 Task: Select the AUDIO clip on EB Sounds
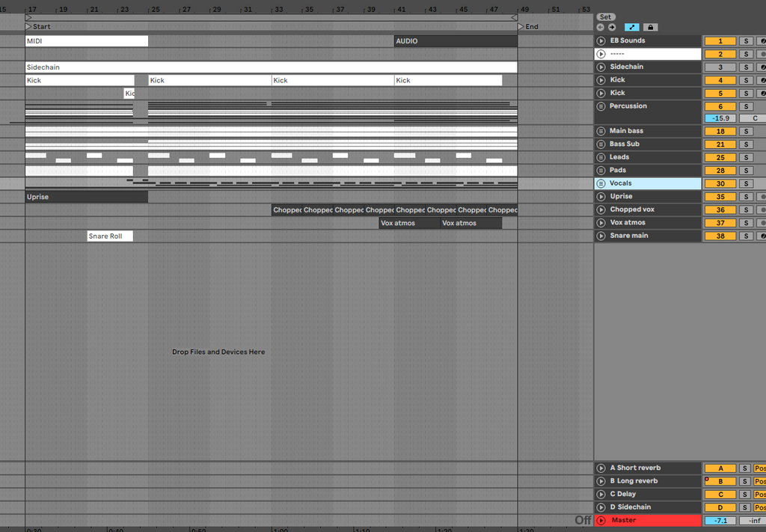pyautogui.click(x=456, y=41)
